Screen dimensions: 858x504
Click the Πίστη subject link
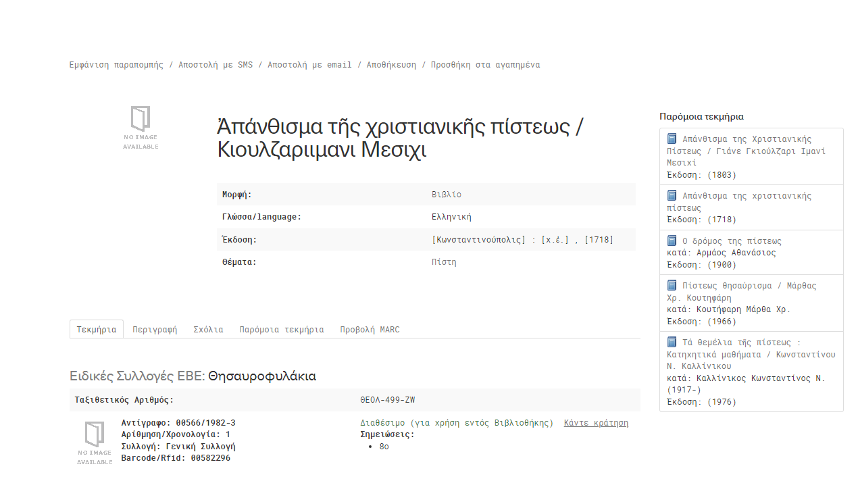click(444, 262)
